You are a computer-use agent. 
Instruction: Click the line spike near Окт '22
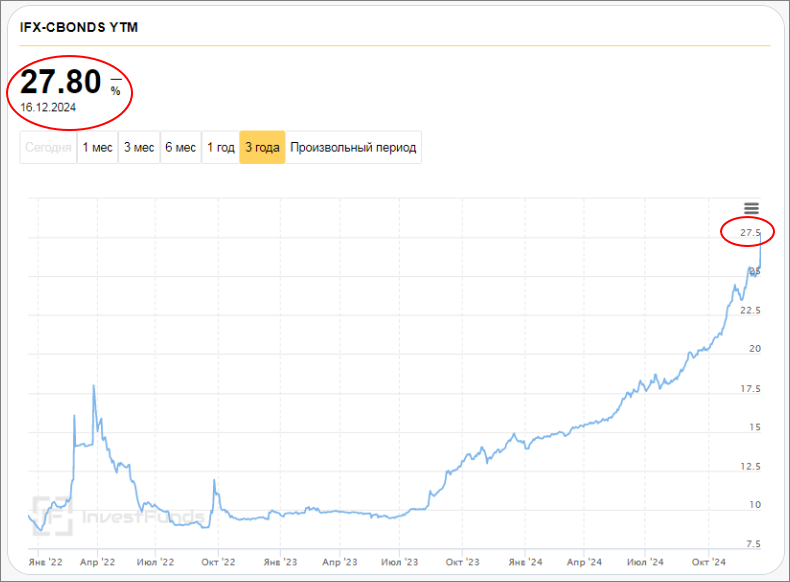pyautogui.click(x=214, y=482)
